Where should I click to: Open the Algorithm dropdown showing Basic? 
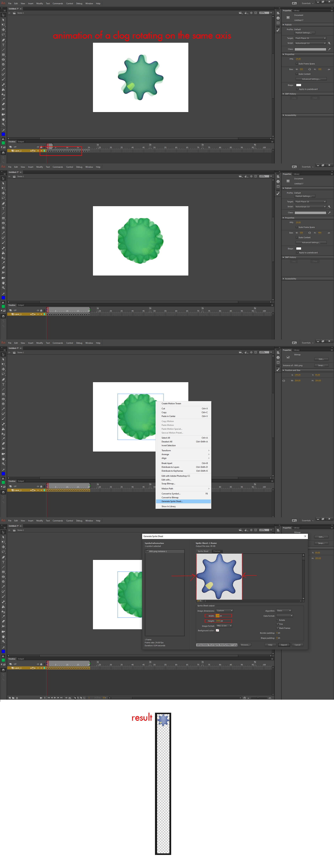point(284,611)
